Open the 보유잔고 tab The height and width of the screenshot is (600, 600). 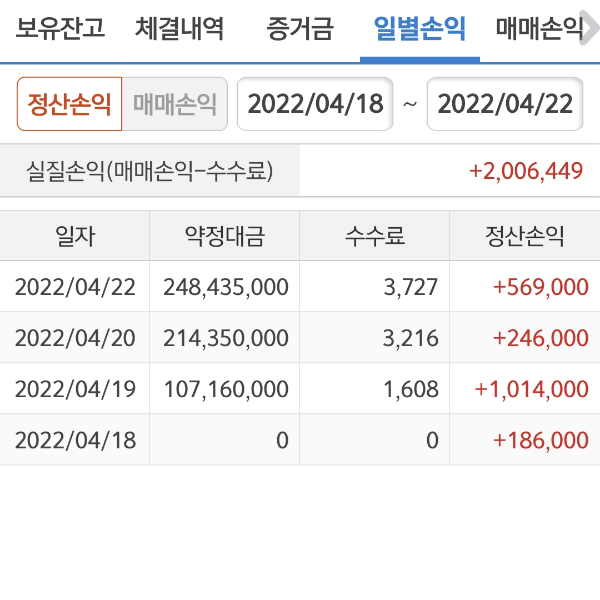[60, 28]
